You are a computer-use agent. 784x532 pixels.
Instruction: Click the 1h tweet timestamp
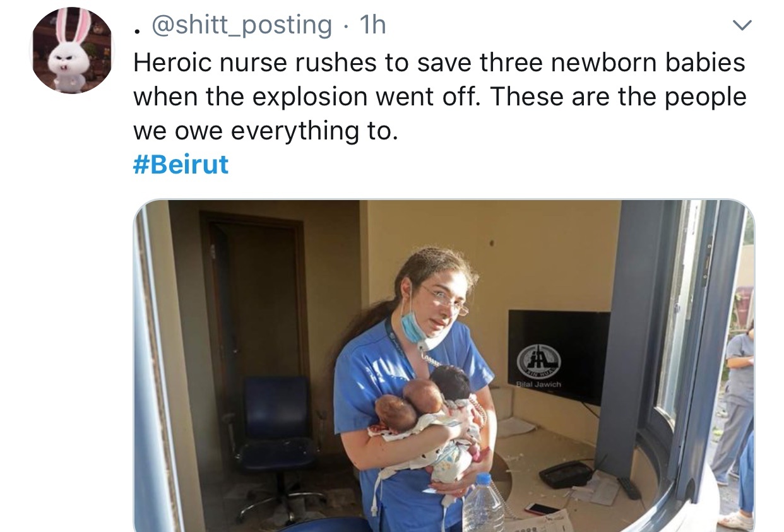click(x=372, y=25)
